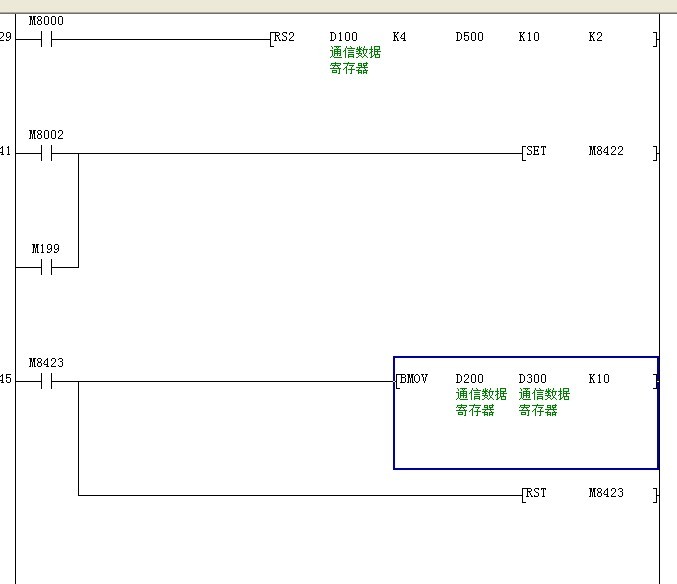The image size is (677, 584).
Task: Click the D500 receive register operand
Action: (469, 37)
